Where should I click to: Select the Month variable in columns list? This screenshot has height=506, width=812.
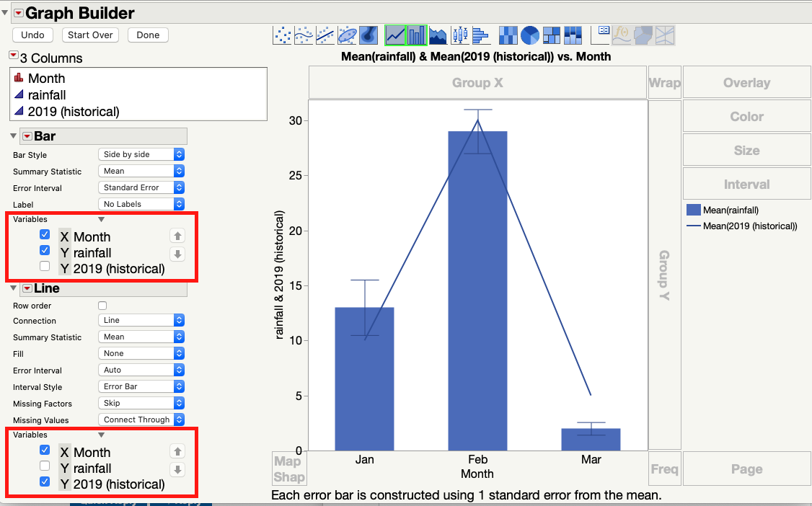[x=47, y=78]
